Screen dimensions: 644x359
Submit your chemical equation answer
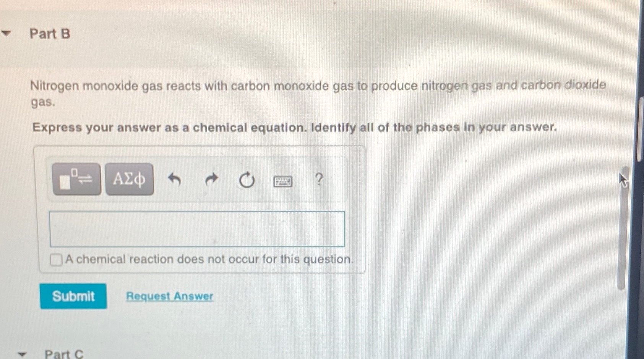(x=73, y=296)
